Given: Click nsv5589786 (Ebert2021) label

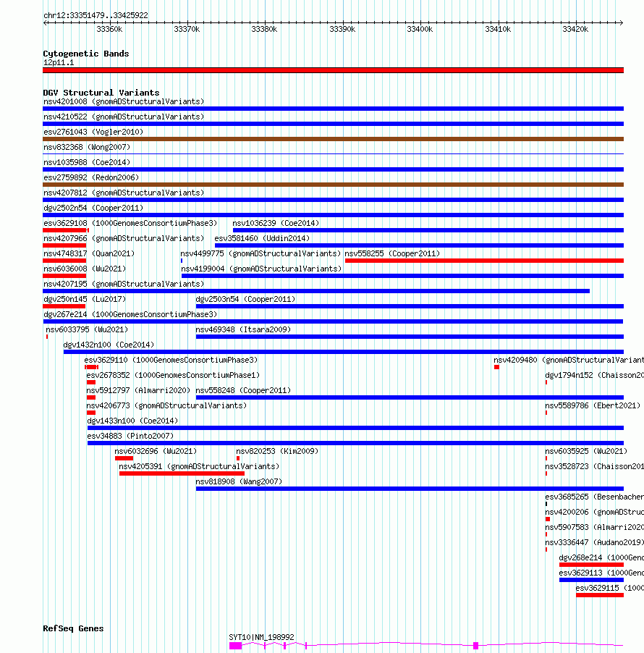Looking at the screenshot, I should (x=593, y=405).
